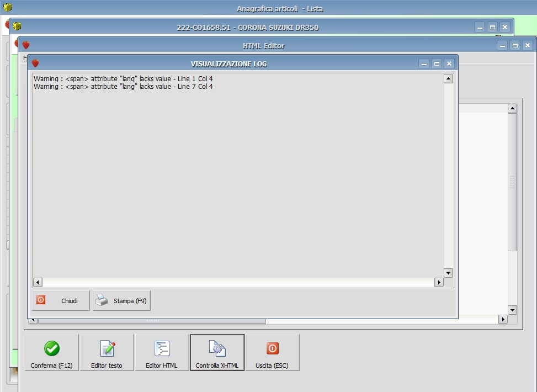Minimize the HTML Editor window
This screenshot has height=392, width=537.
point(502,45)
